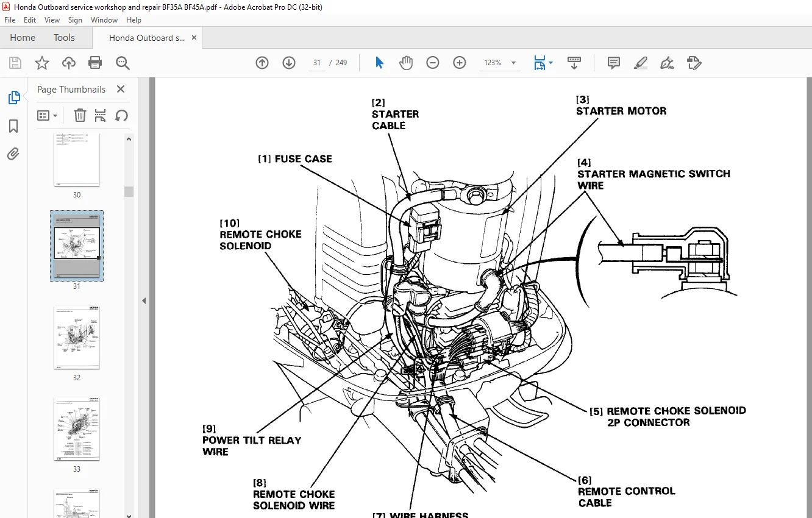Image resolution: width=812 pixels, height=518 pixels.
Task: Open the File menu
Action: tap(10, 20)
